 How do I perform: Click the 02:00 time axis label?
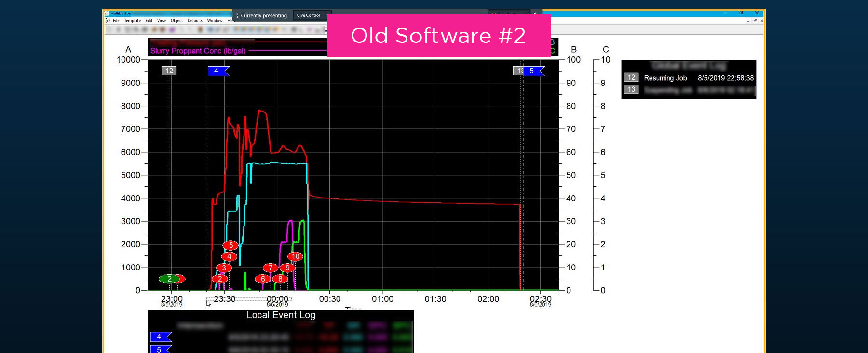(x=488, y=299)
